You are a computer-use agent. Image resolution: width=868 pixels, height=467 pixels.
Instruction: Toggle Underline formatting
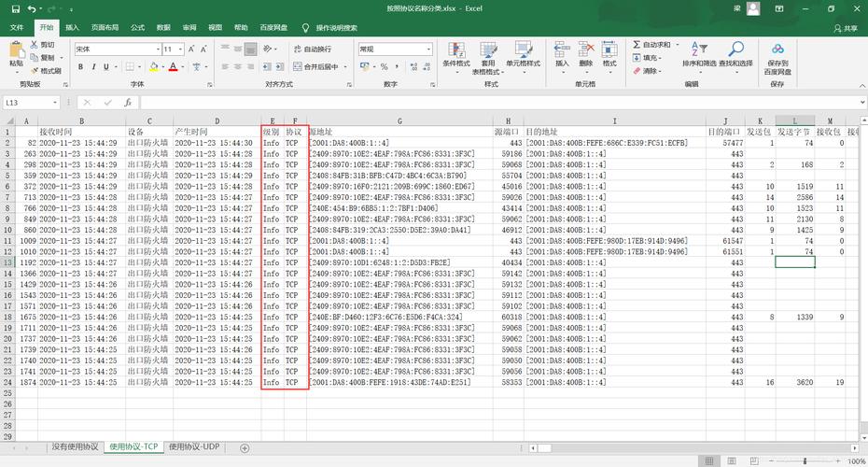[105, 66]
